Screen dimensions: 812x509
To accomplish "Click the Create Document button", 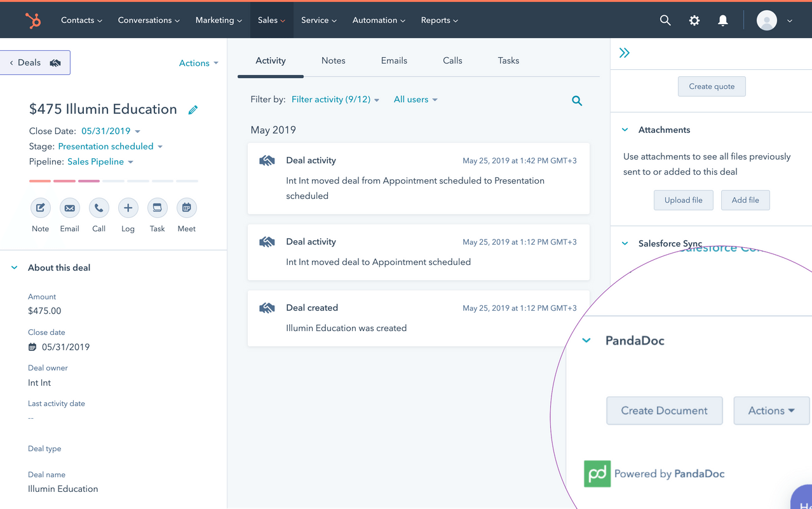I will click(x=664, y=411).
